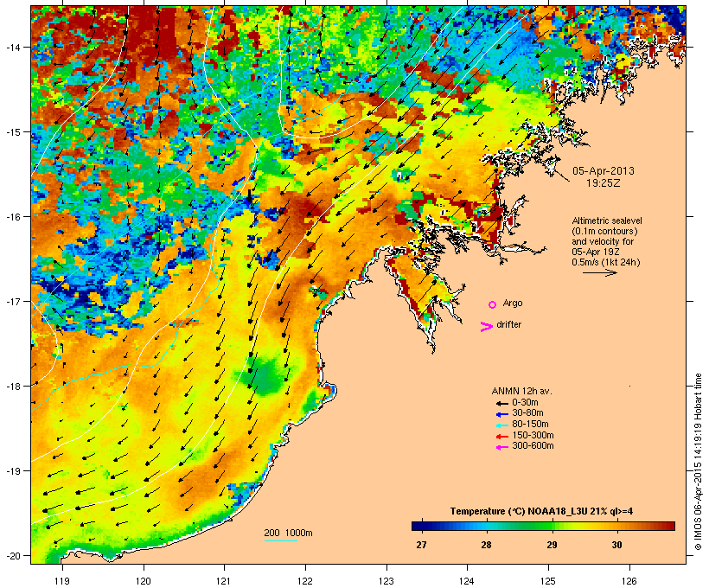Click the magenta Argo circle marker
Screen dimensions: 709x588
pos(493,305)
